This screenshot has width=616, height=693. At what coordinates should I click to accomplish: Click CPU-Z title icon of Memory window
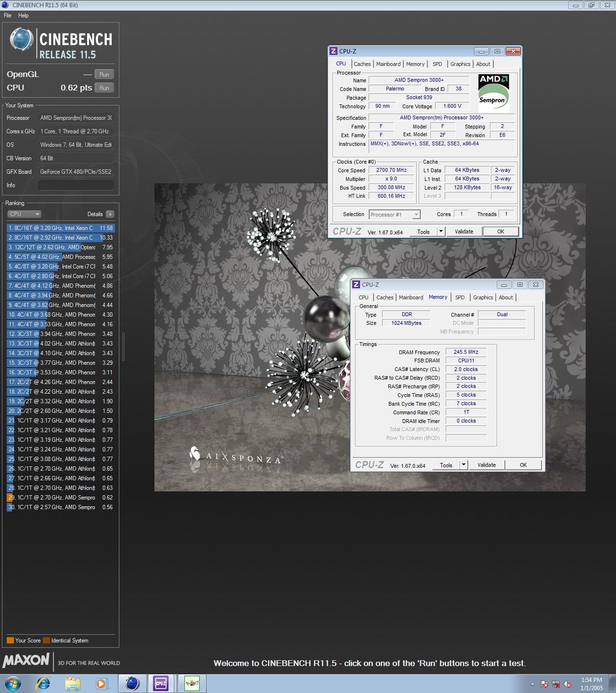click(356, 284)
